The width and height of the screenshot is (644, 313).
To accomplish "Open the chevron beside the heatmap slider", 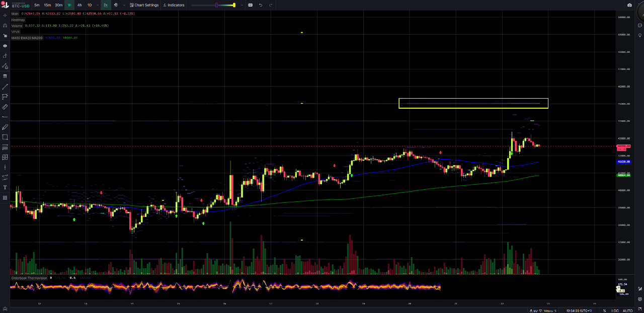I will [242, 5].
